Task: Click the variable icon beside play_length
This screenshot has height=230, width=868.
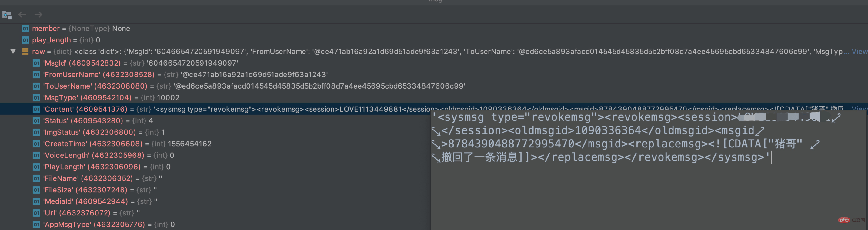Action: click(25, 40)
